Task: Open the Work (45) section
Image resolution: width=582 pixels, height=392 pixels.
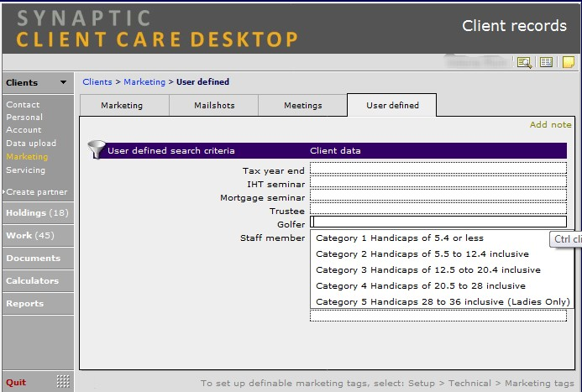Action: [x=38, y=236]
